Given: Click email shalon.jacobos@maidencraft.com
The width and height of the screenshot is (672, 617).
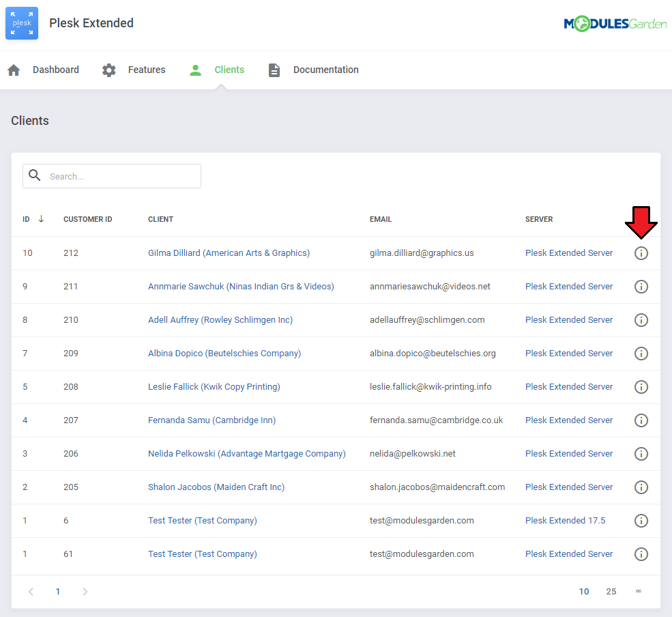Looking at the screenshot, I should click(x=437, y=487).
